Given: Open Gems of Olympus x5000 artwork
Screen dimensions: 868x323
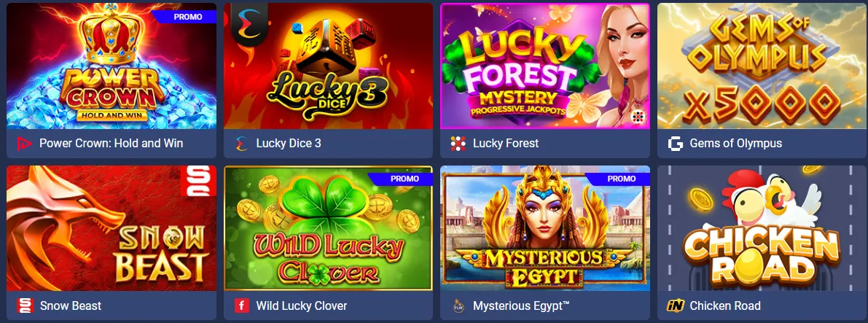Looking at the screenshot, I should tap(762, 66).
